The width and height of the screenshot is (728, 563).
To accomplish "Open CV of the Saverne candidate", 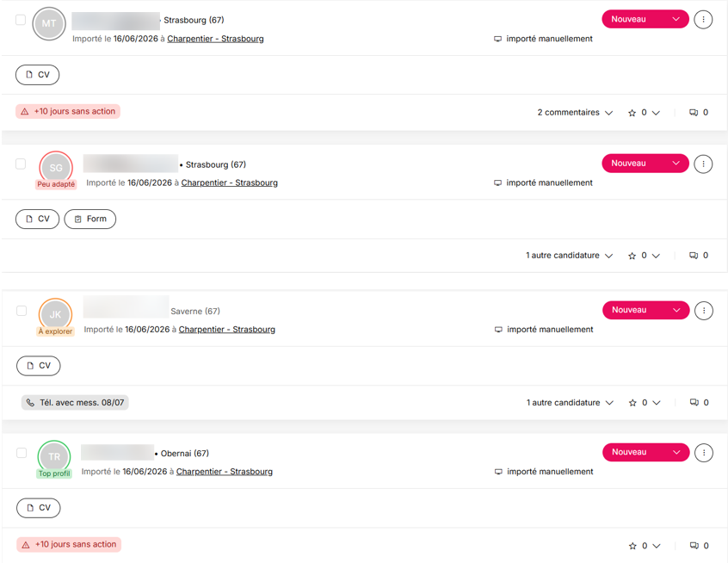I will tap(39, 366).
